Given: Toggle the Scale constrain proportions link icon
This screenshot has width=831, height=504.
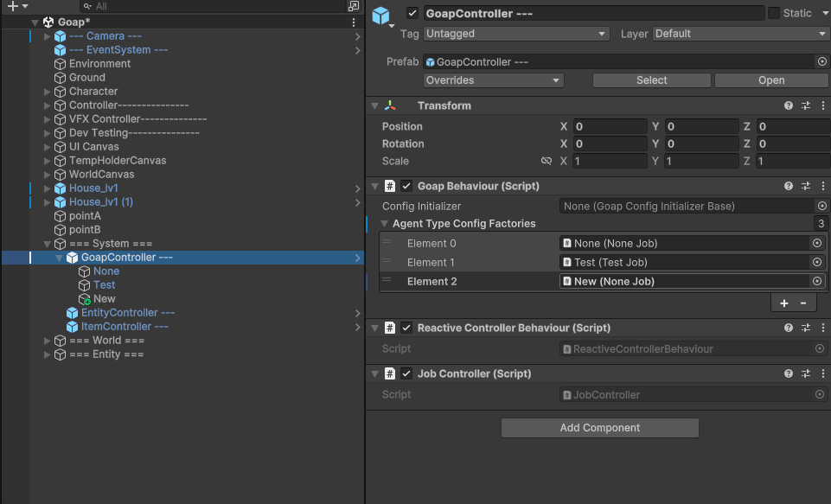Looking at the screenshot, I should tap(546, 161).
